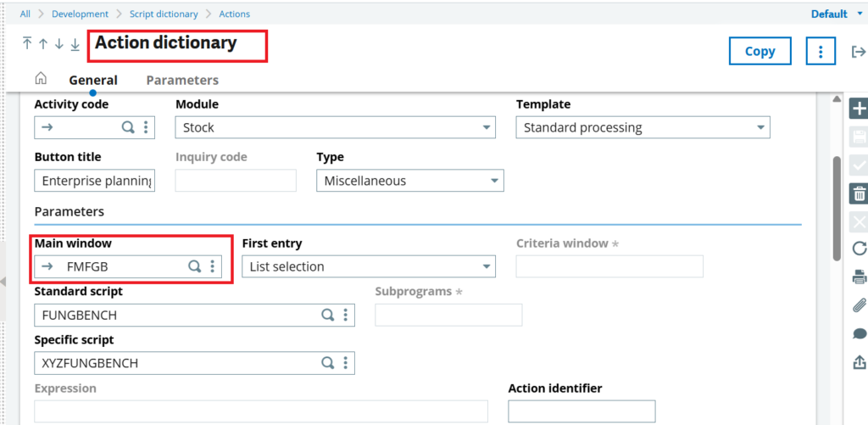The height and width of the screenshot is (425, 868).
Task: Switch to the Parameters tab
Action: tap(182, 80)
